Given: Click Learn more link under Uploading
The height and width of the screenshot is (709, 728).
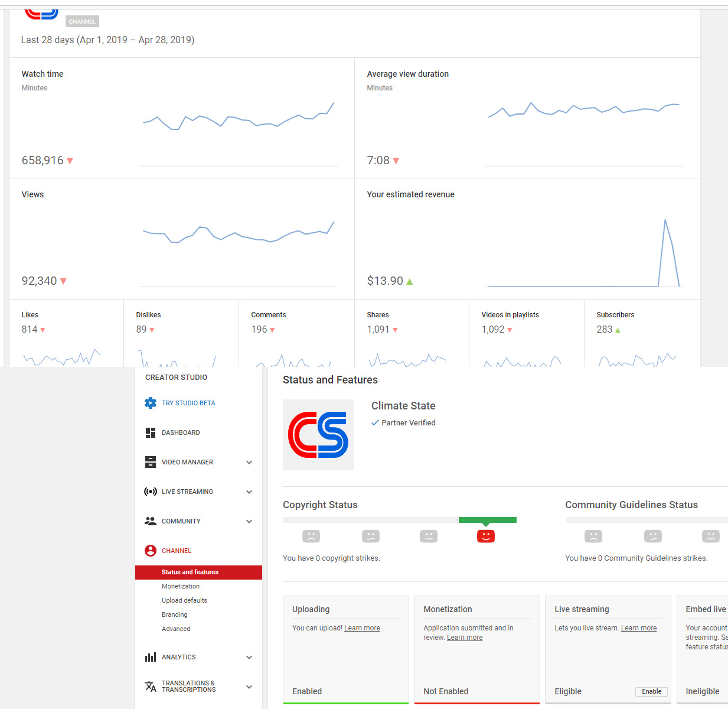Looking at the screenshot, I should pos(362,628).
